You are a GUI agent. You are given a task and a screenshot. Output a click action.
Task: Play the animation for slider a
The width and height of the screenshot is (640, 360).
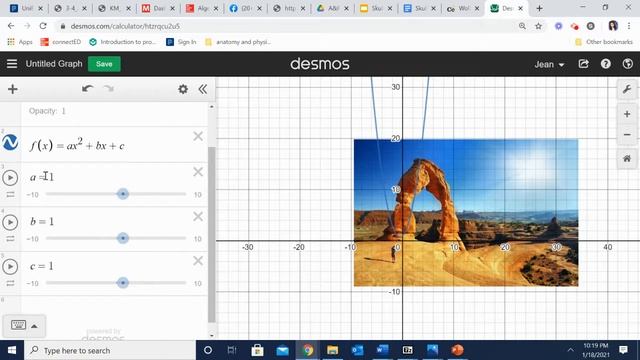click(10, 178)
